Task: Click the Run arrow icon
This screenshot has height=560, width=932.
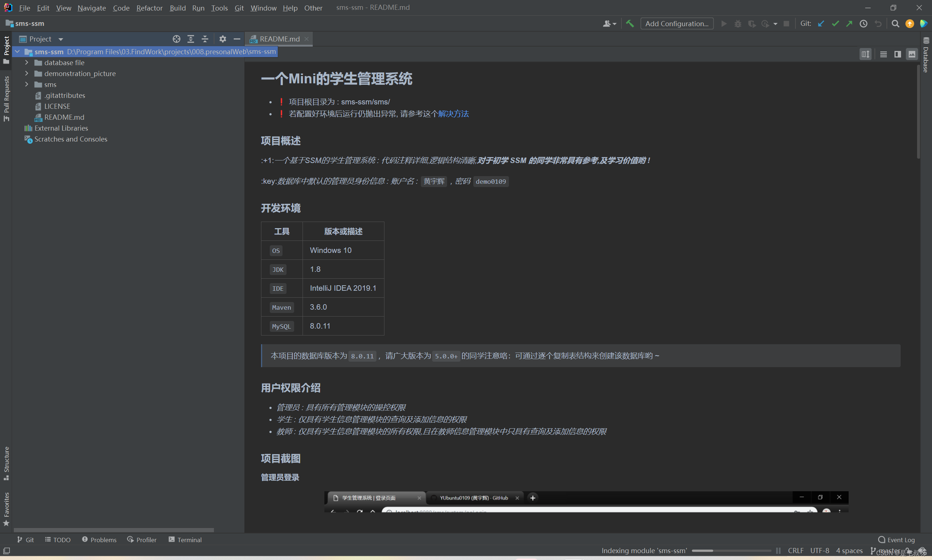Action: click(x=724, y=23)
